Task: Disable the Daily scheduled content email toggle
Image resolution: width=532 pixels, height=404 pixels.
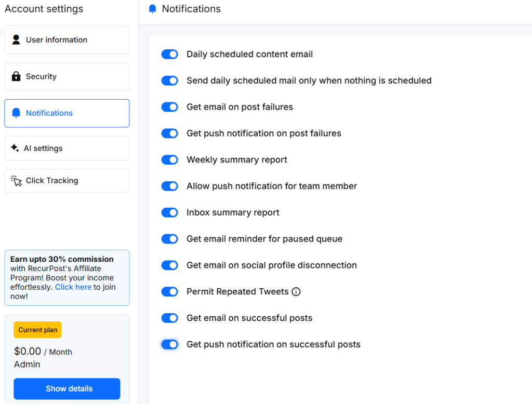Action: point(169,54)
